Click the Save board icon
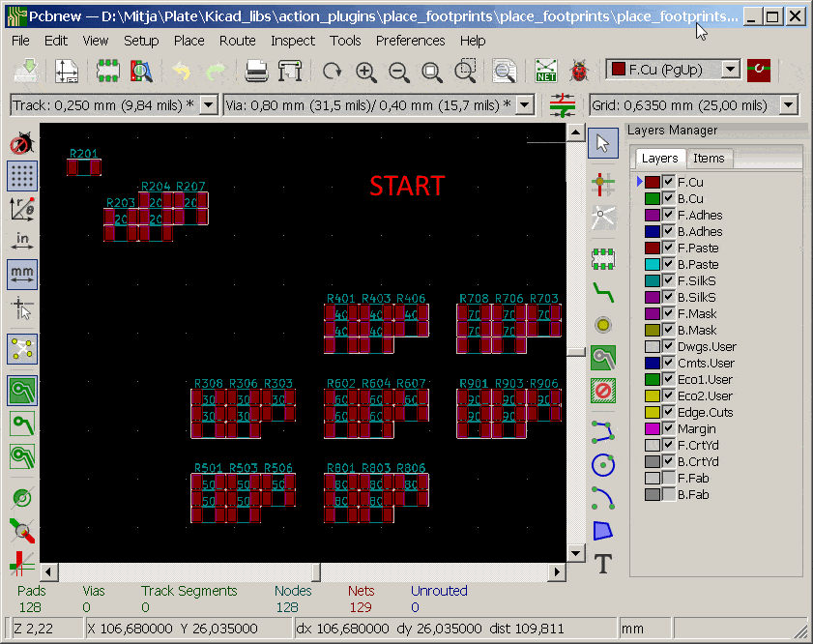813x644 pixels. coord(26,70)
